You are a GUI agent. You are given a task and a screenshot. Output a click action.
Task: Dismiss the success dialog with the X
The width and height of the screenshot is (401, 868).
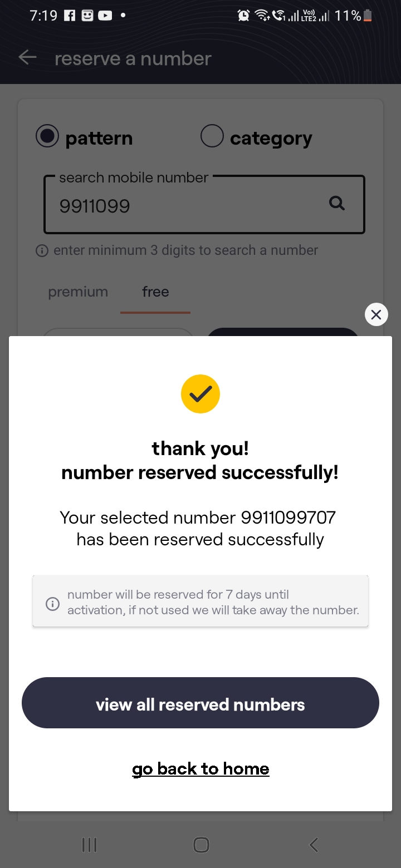coord(376,314)
